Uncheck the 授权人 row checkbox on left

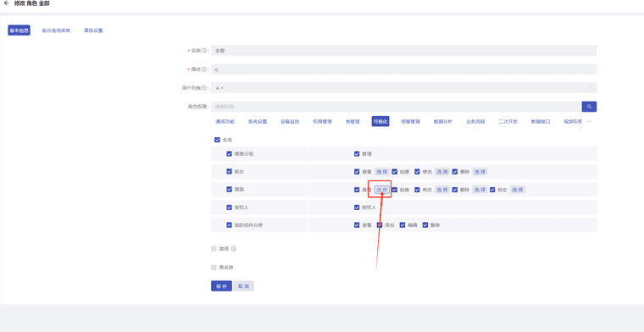(x=229, y=207)
